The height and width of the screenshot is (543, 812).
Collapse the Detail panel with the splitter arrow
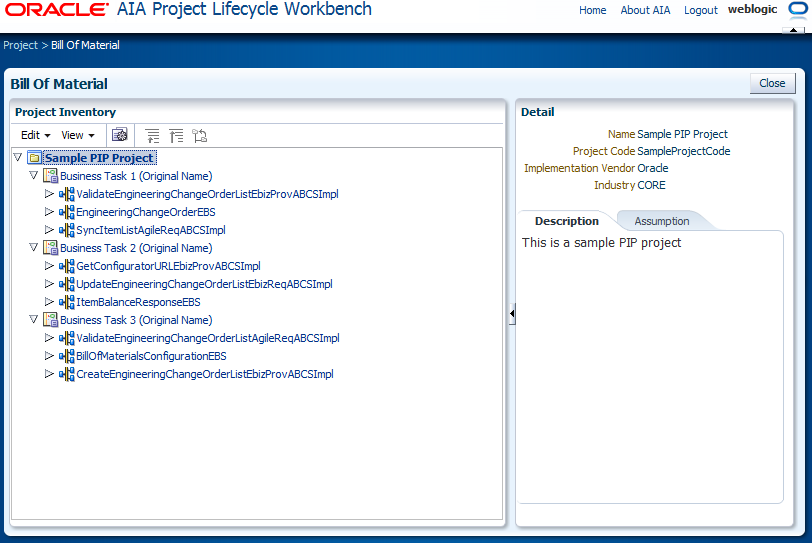pyautogui.click(x=512, y=313)
